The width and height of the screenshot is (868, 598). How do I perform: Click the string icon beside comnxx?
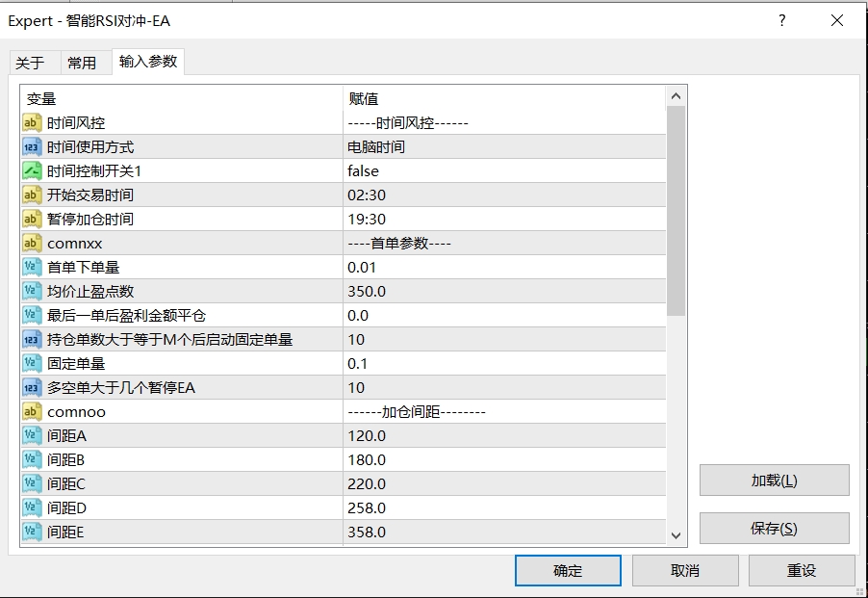tap(32, 243)
